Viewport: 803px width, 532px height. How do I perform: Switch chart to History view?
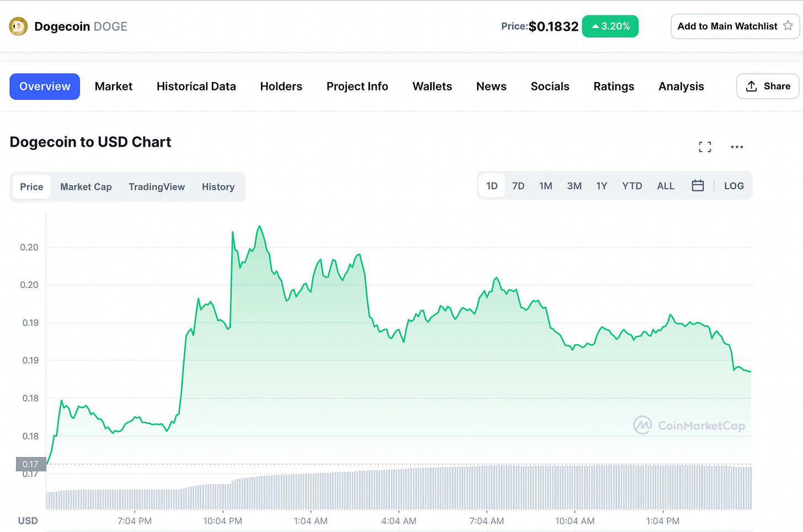(218, 187)
